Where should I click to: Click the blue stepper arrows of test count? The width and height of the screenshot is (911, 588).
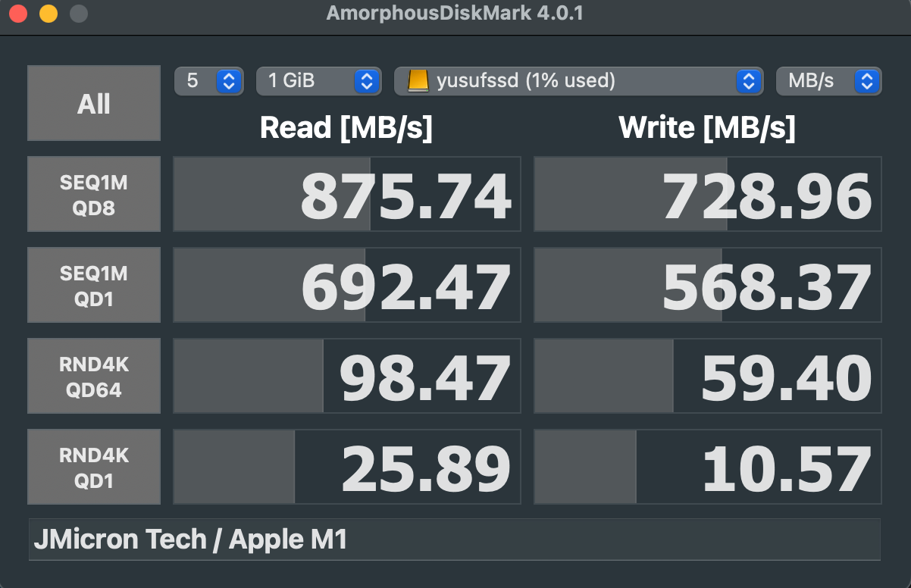[230, 80]
